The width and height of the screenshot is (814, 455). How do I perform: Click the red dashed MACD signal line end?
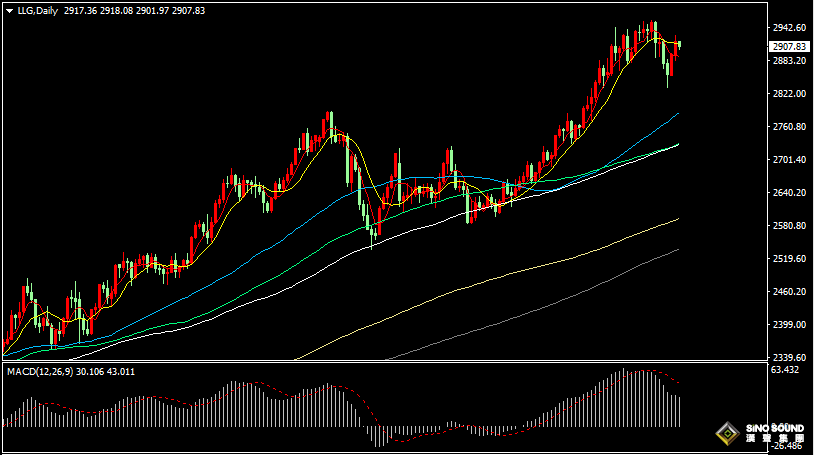click(679, 383)
